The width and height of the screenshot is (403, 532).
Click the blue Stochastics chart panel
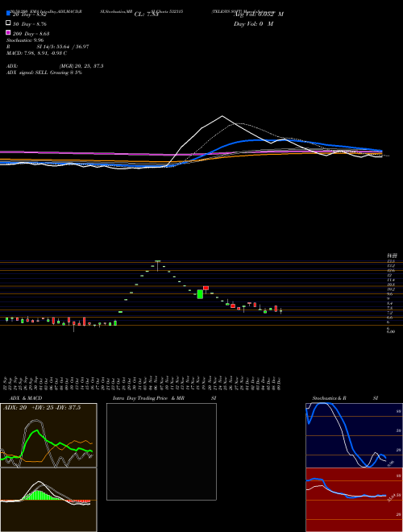click(x=354, y=435)
